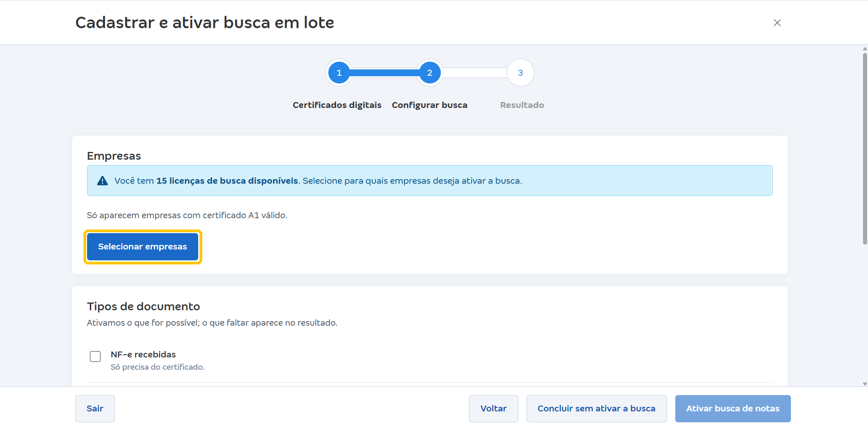The image size is (868, 430).
Task: Go to step 1 Certificados digitais circle
Action: coord(339,73)
